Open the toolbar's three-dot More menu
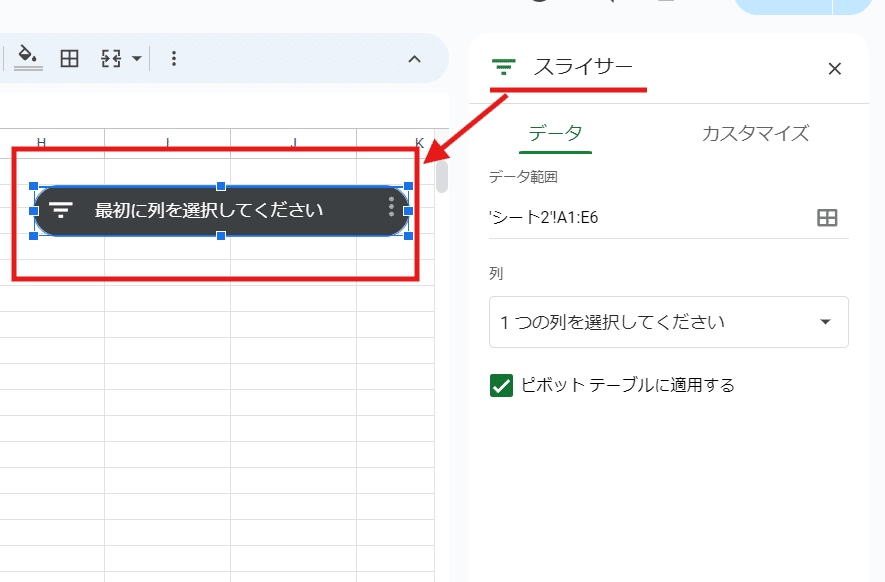This screenshot has height=582, width=885. point(174,58)
